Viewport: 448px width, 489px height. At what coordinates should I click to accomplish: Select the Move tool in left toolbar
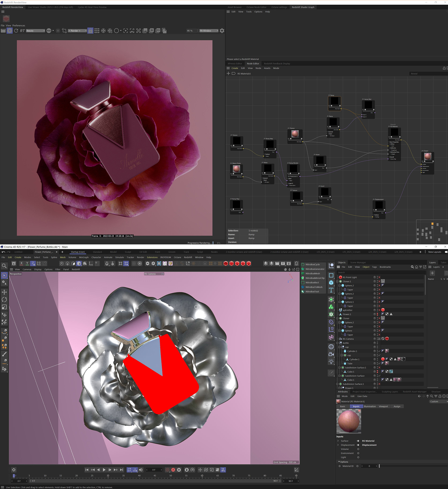point(4,292)
